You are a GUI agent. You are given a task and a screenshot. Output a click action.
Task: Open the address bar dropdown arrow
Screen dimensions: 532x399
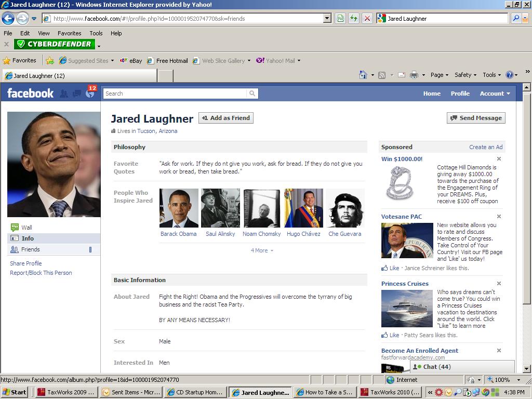click(x=327, y=18)
